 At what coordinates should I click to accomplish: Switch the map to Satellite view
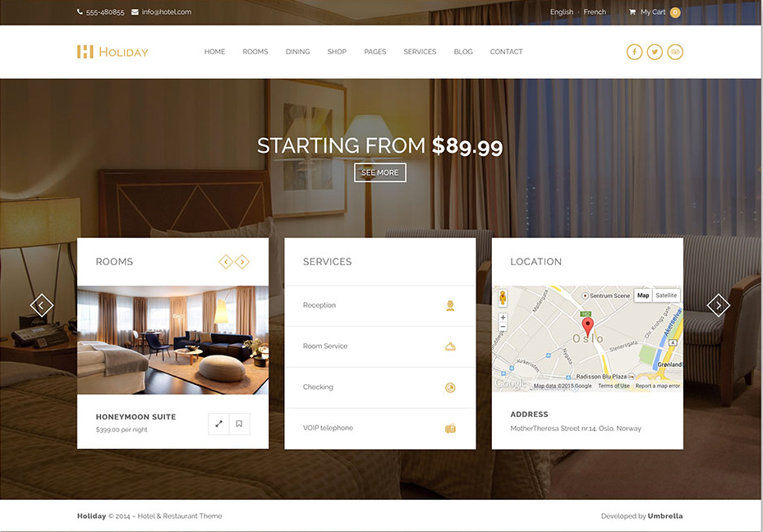pyautogui.click(x=666, y=296)
